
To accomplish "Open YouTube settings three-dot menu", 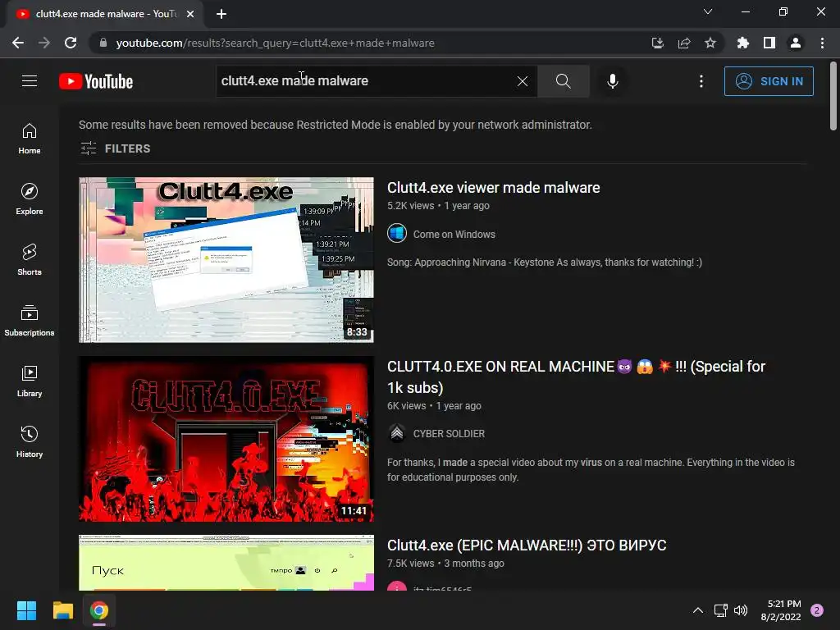I will 701,81.
